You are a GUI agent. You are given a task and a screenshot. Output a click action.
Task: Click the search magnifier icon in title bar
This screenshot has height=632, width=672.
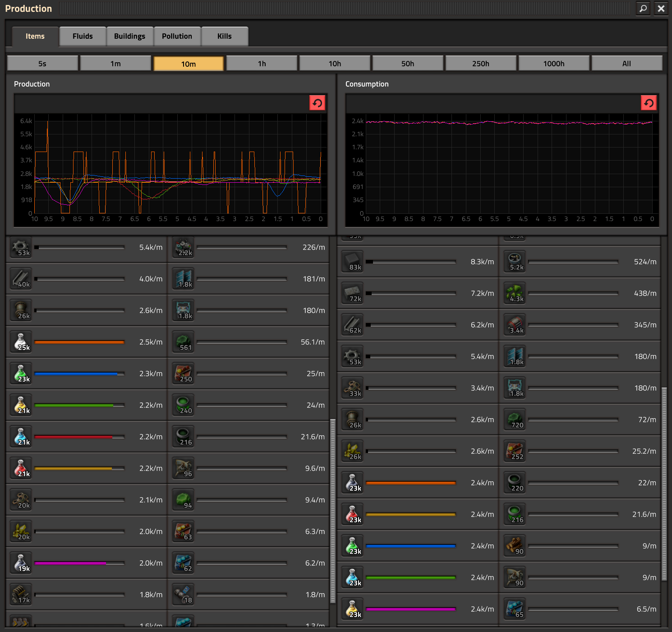click(x=643, y=9)
